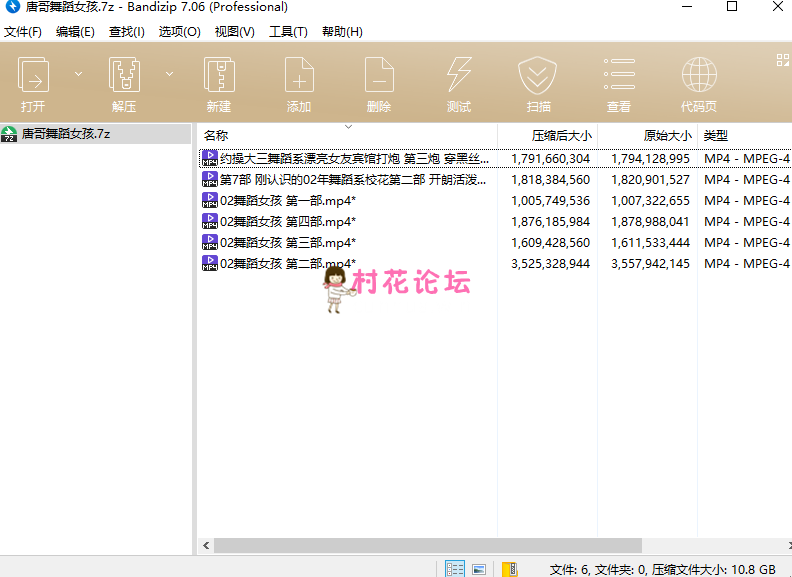Open the 选项(O) menu
792x577 pixels.
point(179,32)
